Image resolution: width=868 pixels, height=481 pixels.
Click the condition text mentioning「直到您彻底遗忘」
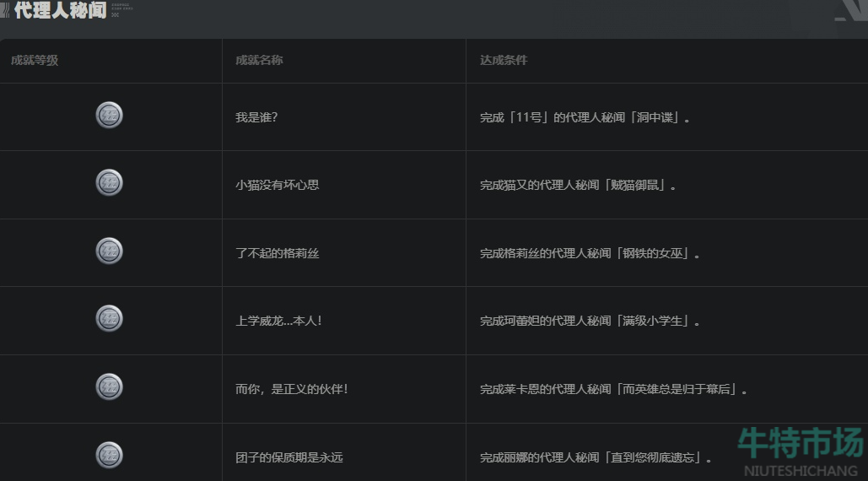(x=596, y=457)
